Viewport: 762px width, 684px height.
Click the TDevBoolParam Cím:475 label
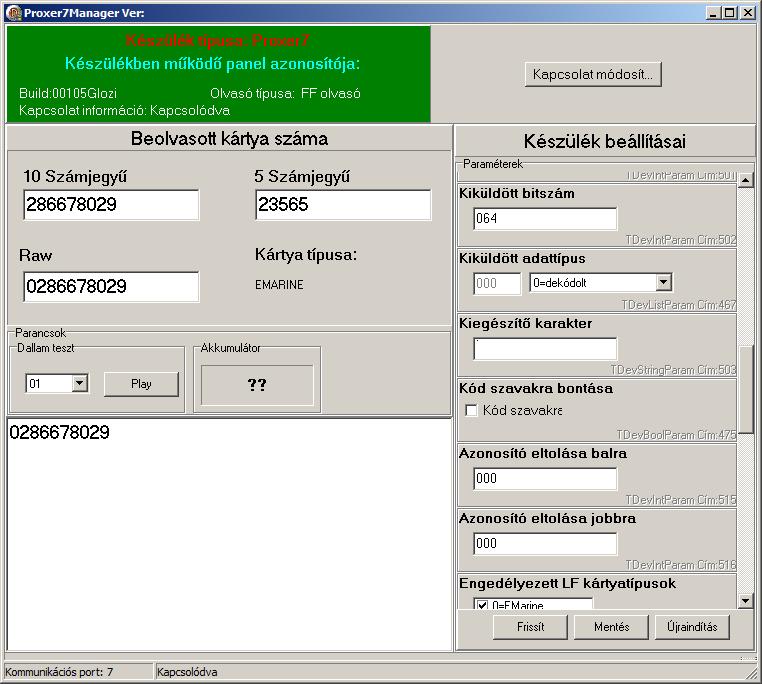(676, 435)
